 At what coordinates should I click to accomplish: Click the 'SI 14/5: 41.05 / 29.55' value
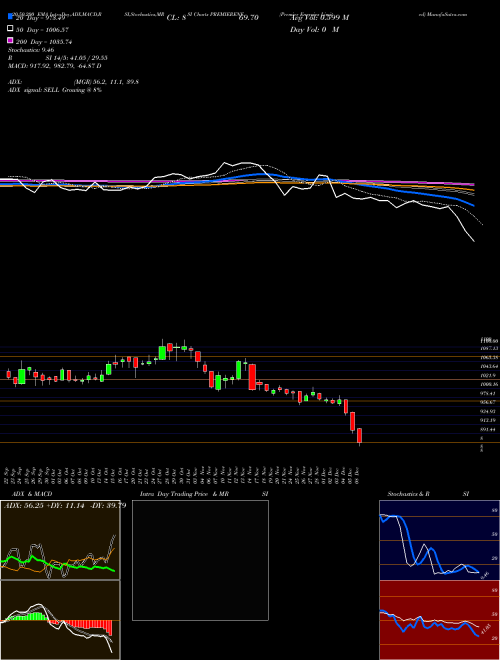(x=77, y=58)
